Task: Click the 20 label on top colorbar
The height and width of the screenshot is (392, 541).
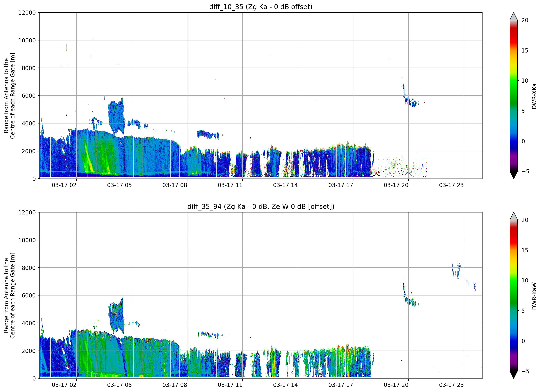Action: click(525, 20)
